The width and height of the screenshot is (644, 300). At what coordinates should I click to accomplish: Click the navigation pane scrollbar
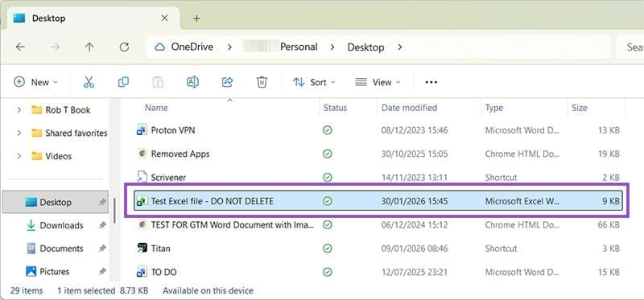[114, 211]
